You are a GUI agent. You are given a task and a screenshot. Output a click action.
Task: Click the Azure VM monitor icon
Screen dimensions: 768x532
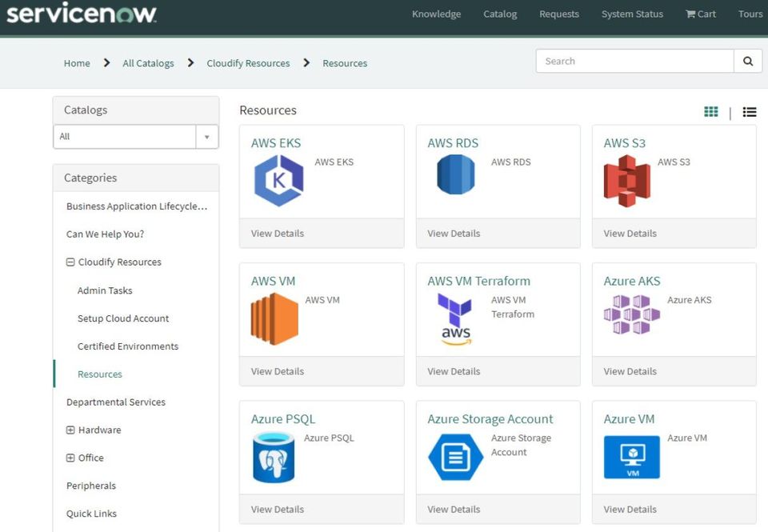(x=632, y=457)
